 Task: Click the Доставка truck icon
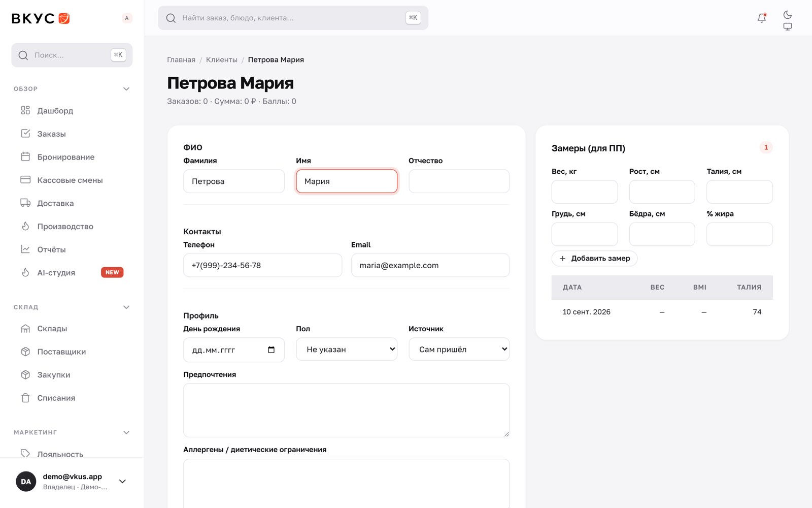coord(25,203)
